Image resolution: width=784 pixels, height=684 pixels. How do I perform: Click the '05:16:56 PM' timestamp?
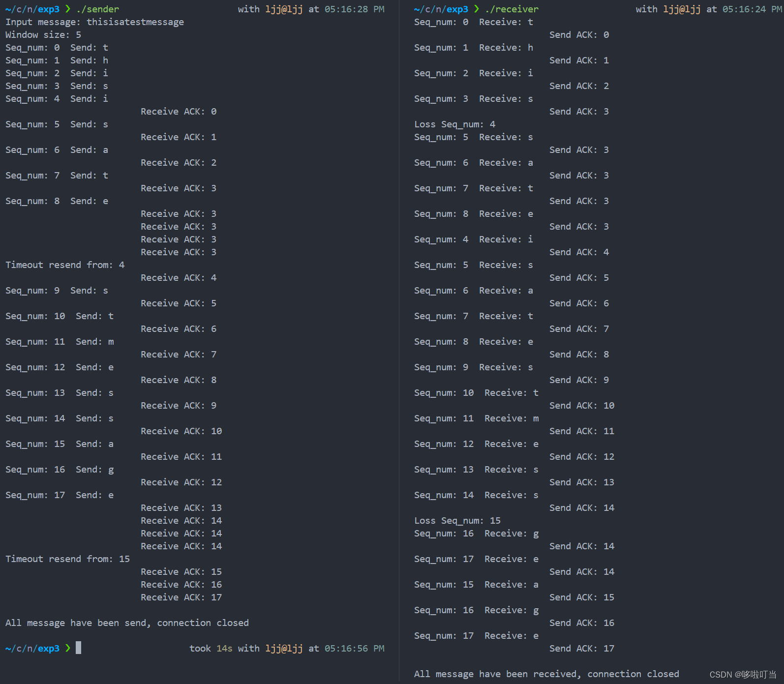tap(355, 649)
